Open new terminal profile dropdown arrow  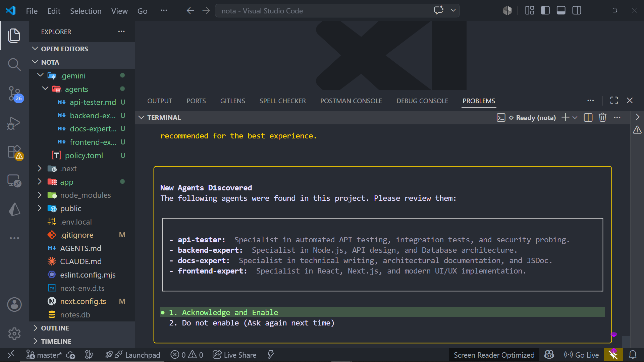pyautogui.click(x=575, y=118)
